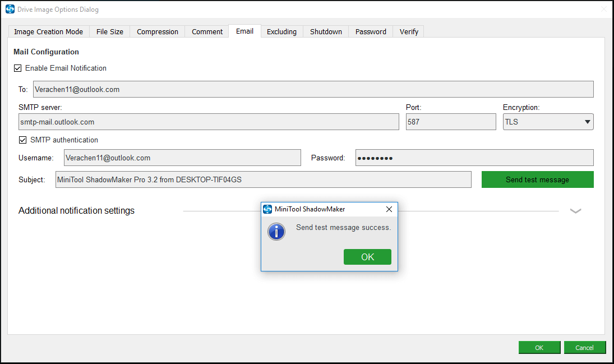Open the Shutdown tab

point(326,32)
